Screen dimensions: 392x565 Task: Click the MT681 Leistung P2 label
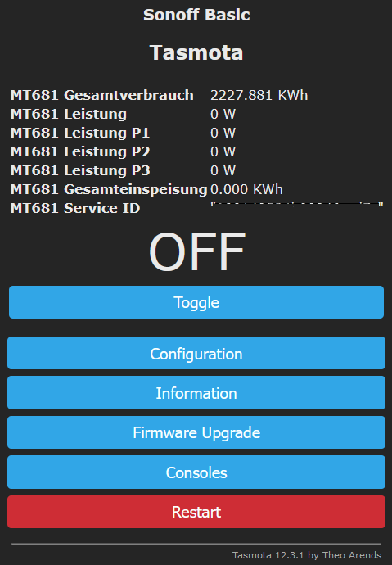point(80,151)
